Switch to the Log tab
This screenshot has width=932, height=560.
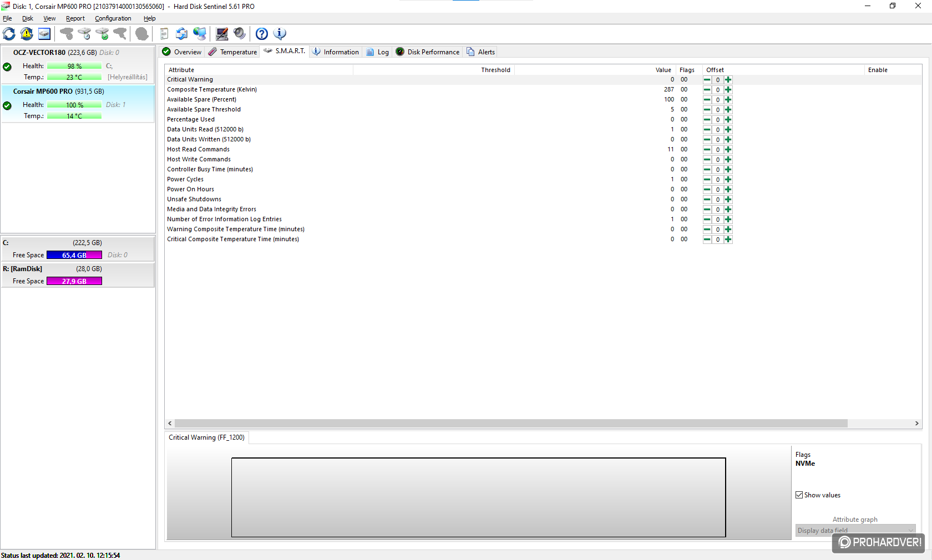[x=377, y=52]
